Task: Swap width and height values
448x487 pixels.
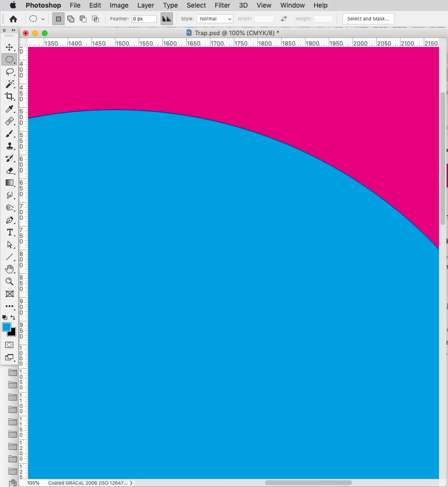Action: coord(284,19)
